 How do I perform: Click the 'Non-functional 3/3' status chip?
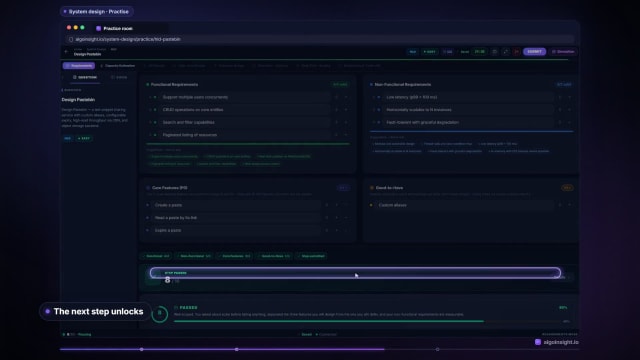click(x=194, y=256)
